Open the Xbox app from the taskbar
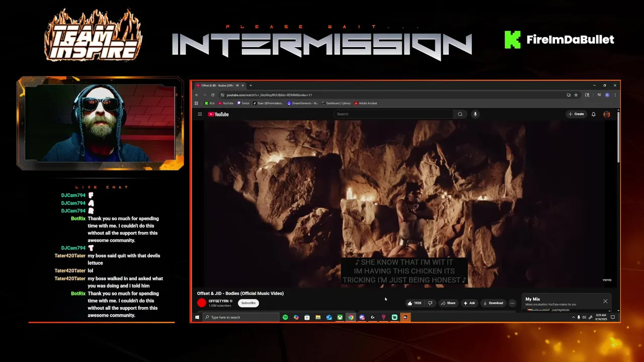 pyautogui.click(x=340, y=317)
